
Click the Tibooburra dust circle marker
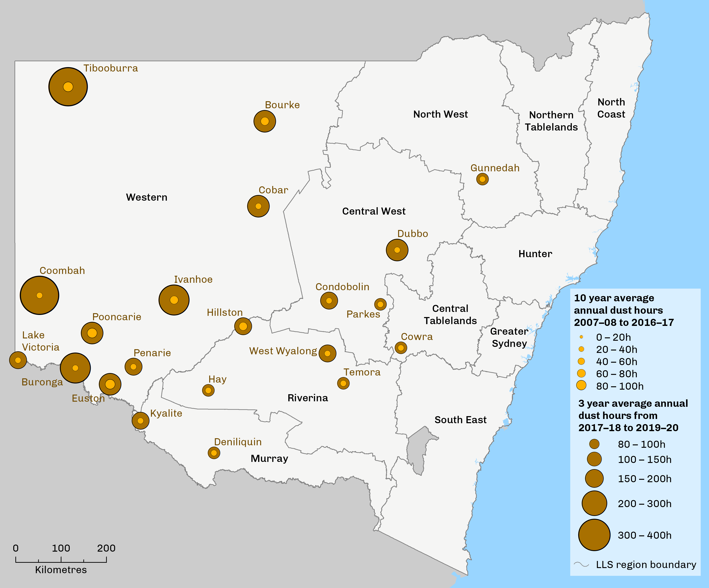[68, 87]
